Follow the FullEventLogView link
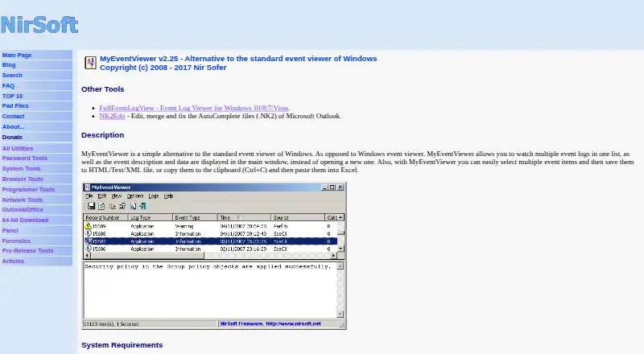 point(193,108)
